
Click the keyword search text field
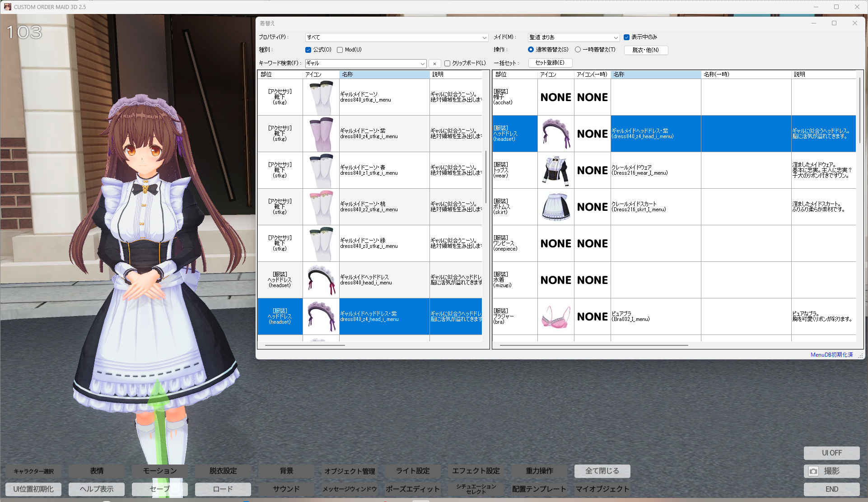click(361, 64)
